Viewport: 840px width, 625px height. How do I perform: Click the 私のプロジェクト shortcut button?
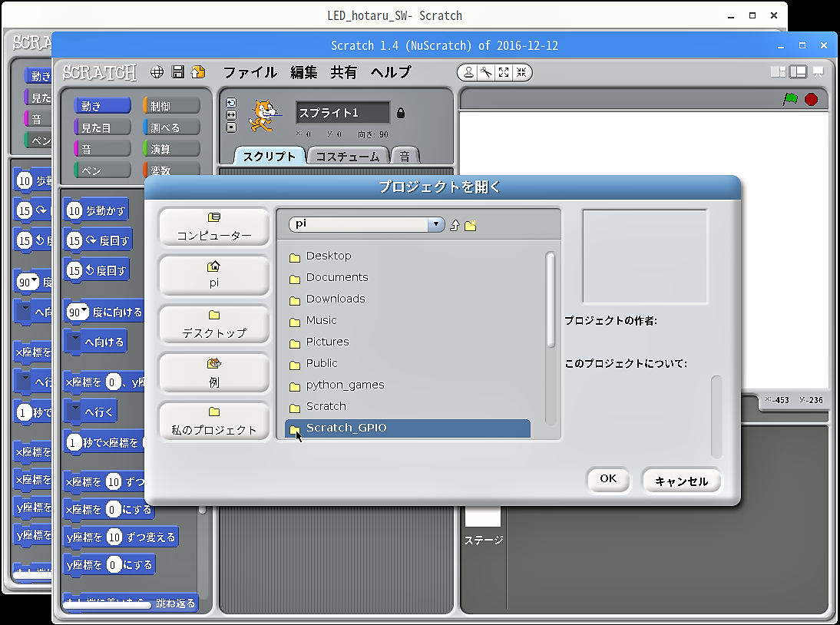click(x=214, y=421)
